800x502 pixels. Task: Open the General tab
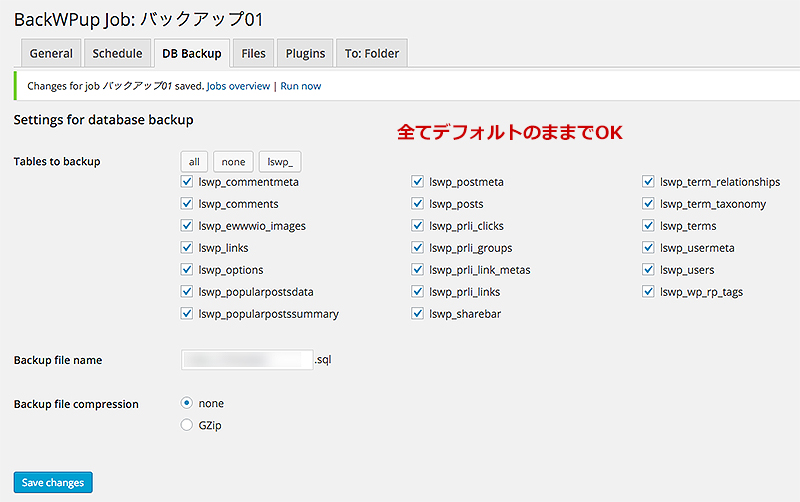point(51,53)
